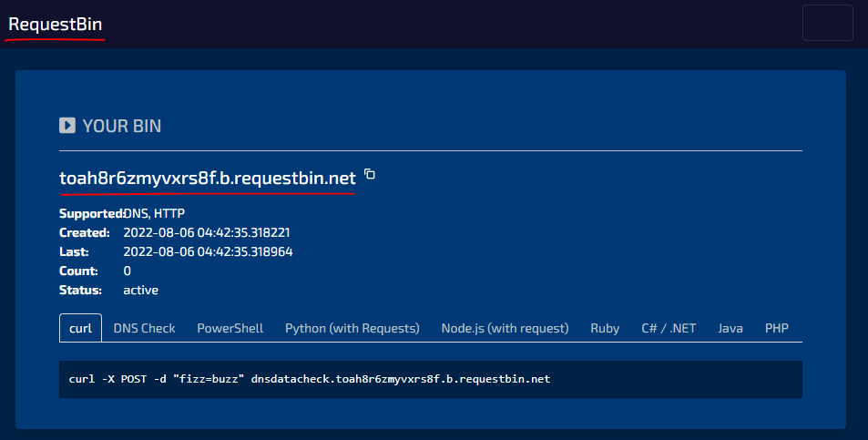Click the curl command code block
This screenshot has height=440, width=868.
(x=431, y=379)
